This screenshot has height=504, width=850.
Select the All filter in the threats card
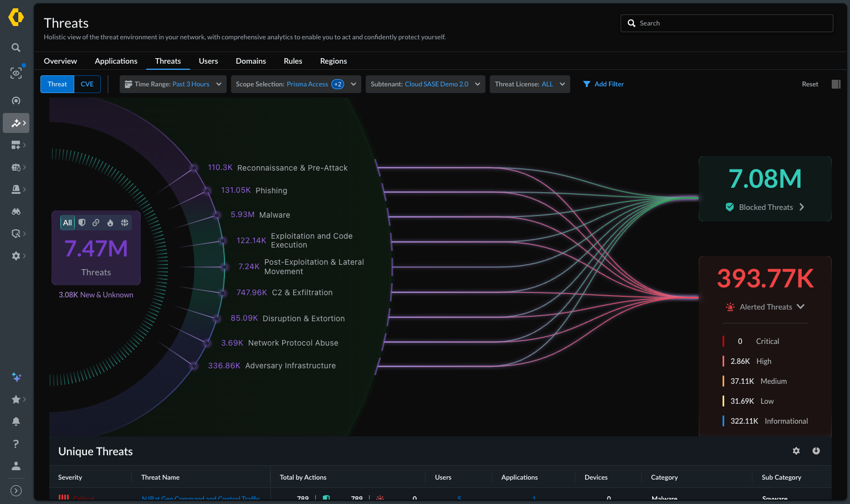[x=68, y=223]
